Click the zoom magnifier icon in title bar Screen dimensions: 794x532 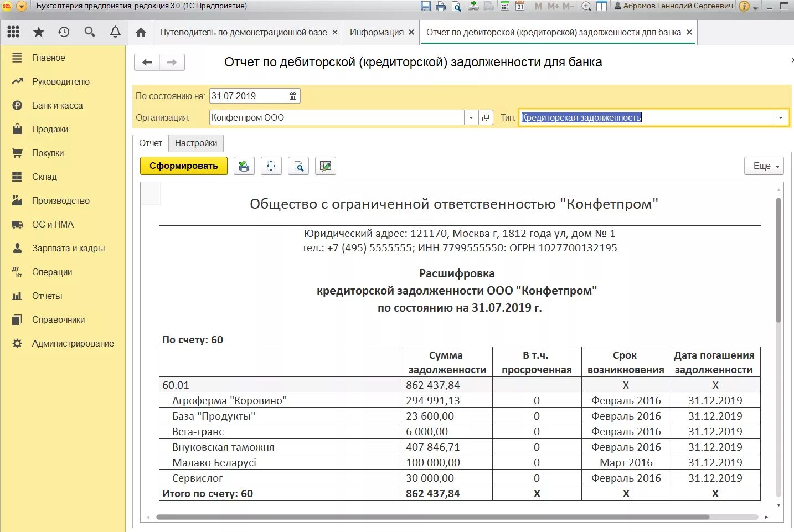[x=586, y=6]
